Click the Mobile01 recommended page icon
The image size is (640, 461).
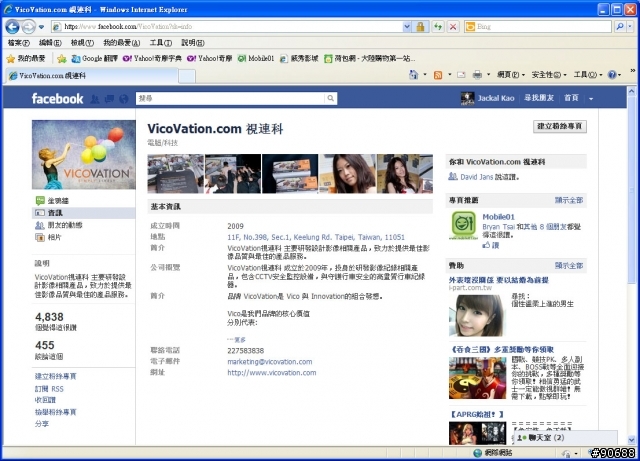coord(463,225)
